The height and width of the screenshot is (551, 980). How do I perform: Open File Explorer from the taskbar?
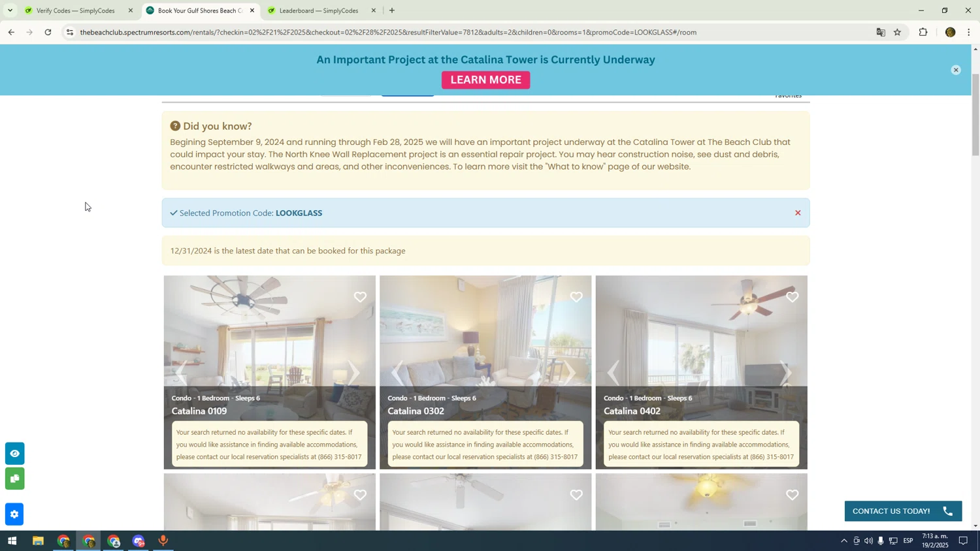[x=38, y=541]
